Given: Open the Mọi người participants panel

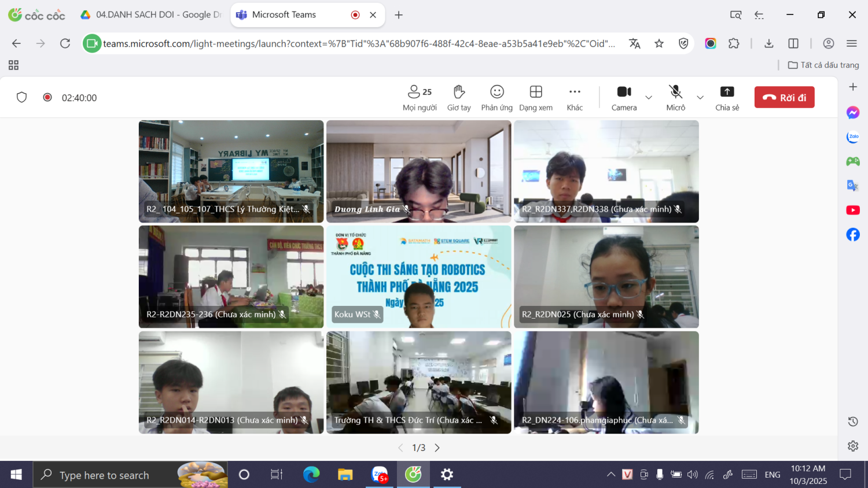Looking at the screenshot, I should pos(420,98).
